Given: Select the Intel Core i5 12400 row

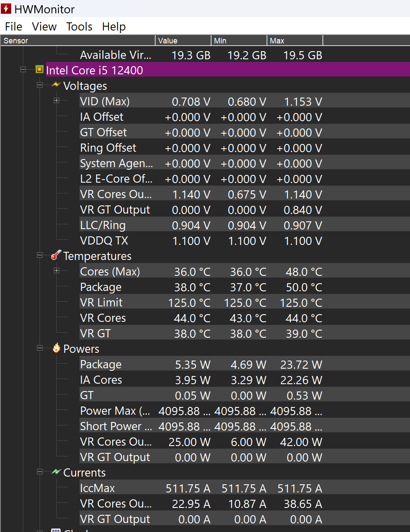Looking at the screenshot, I should tap(228, 70).
